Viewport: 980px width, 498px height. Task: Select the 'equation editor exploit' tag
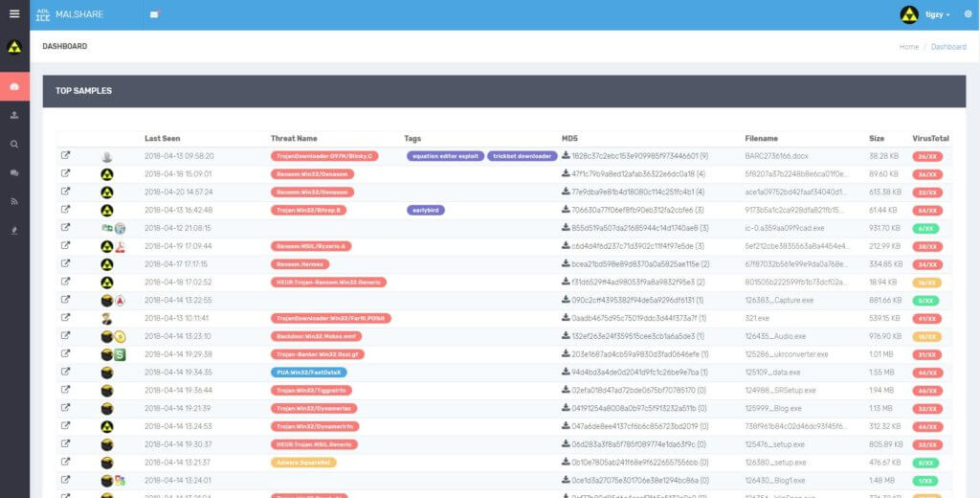[445, 155]
